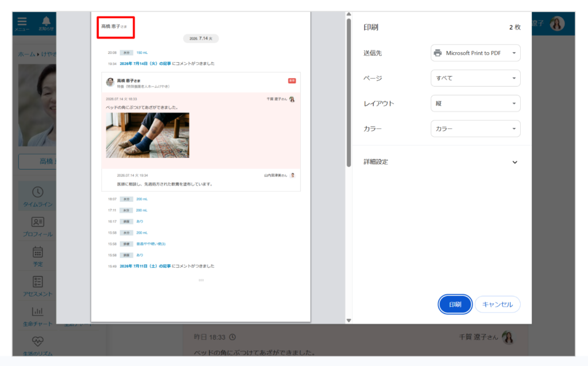Image resolution: width=588 pixels, height=366 pixels.
Task: Click the 2026年7月11日（土）の記事 link in preview
Action: (145, 266)
